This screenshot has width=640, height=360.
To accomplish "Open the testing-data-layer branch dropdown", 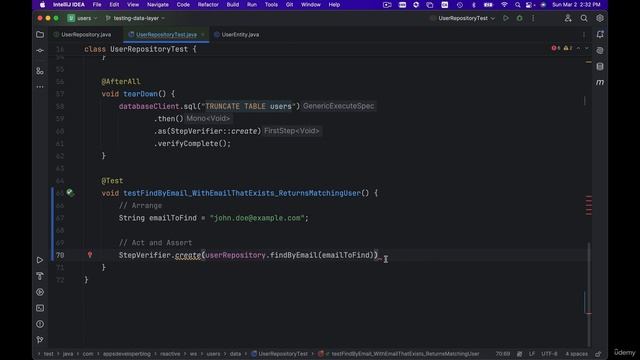I will click(135, 18).
